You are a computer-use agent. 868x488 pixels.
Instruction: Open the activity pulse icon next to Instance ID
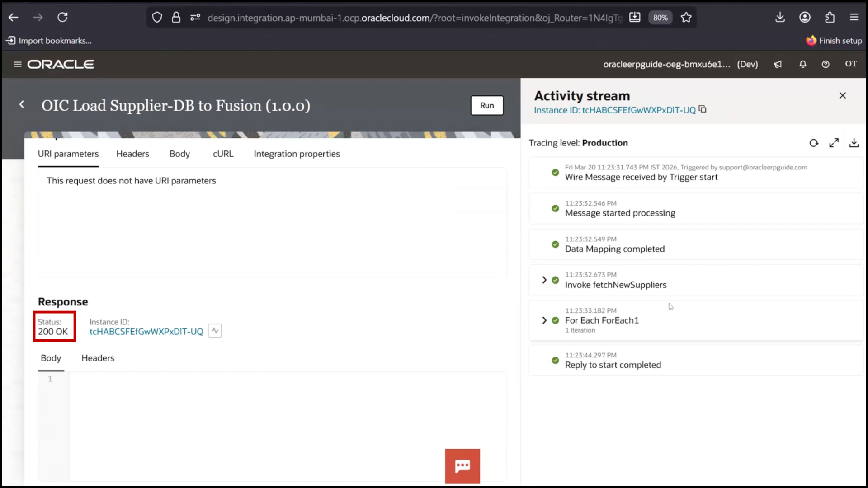[215, 330]
